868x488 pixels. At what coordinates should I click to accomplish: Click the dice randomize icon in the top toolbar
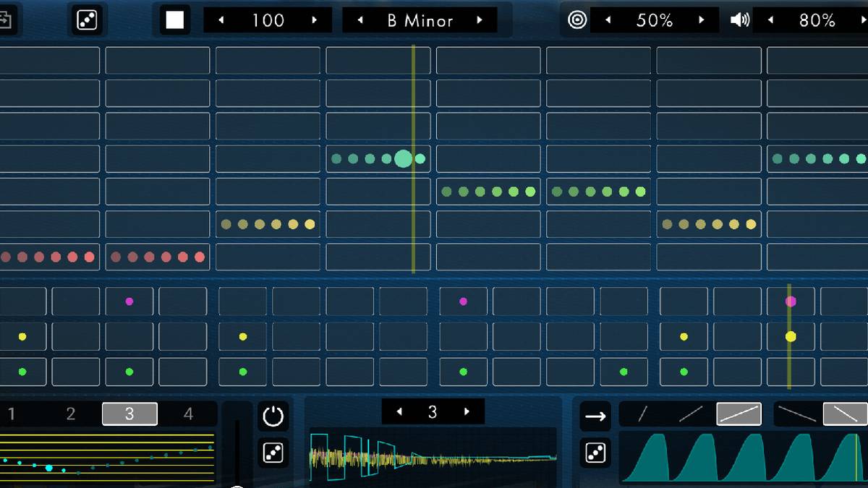click(x=86, y=20)
